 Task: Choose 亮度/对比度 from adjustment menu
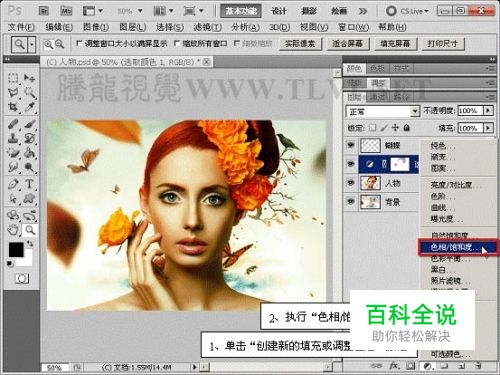tap(458, 185)
